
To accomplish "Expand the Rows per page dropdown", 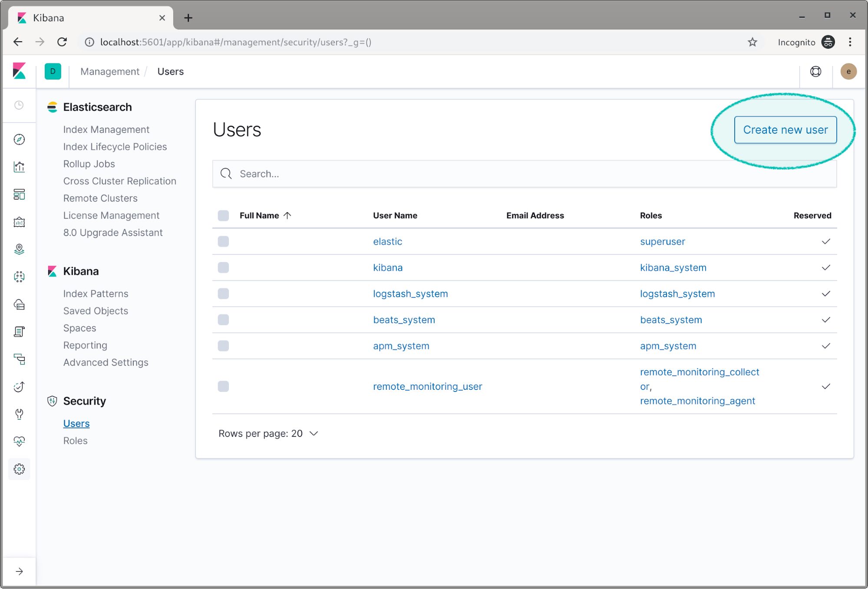I will (x=267, y=433).
